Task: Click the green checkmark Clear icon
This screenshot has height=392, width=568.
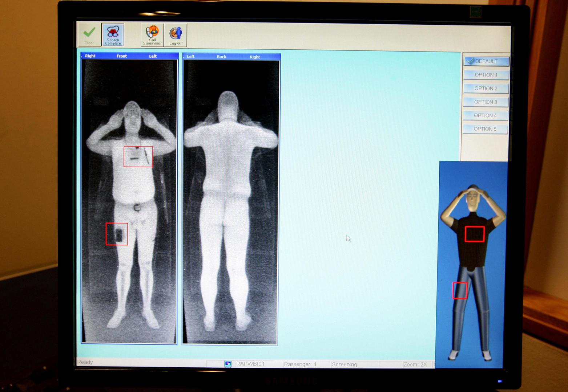Action: click(89, 35)
